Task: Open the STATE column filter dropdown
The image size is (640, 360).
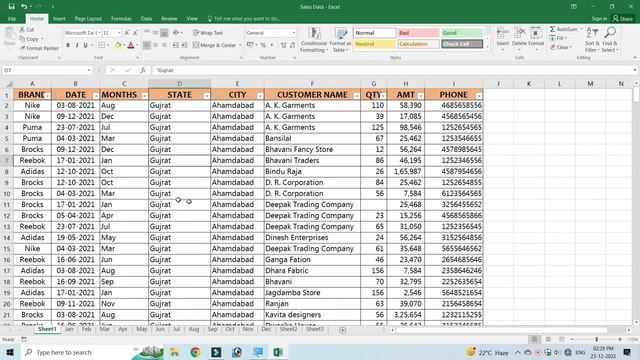Action: [207, 96]
